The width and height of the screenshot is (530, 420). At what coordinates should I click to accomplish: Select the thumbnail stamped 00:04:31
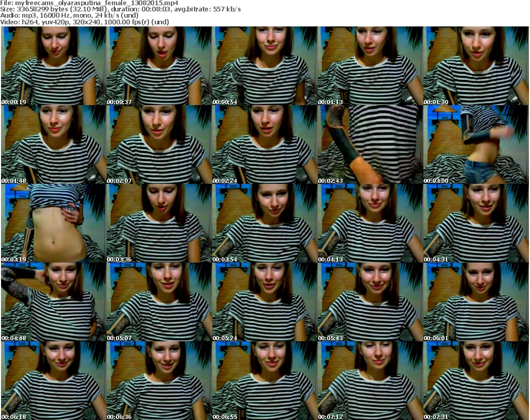coord(476,224)
